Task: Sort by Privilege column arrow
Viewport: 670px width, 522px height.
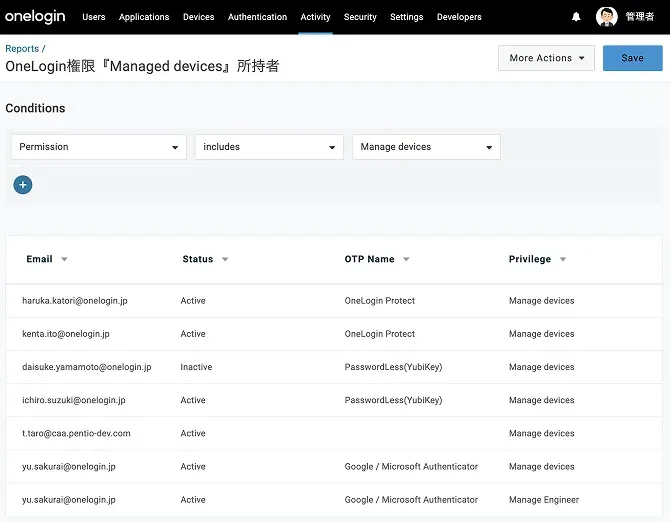Action: click(563, 260)
